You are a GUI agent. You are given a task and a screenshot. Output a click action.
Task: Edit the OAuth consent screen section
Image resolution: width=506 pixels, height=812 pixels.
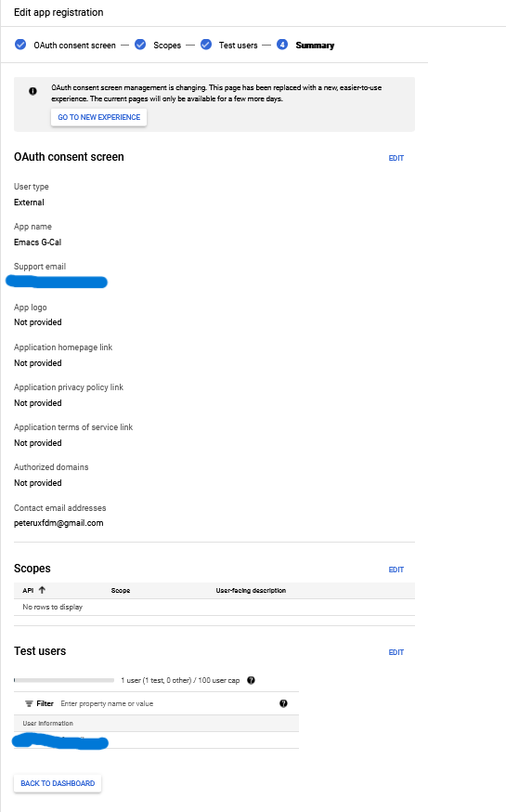396,158
